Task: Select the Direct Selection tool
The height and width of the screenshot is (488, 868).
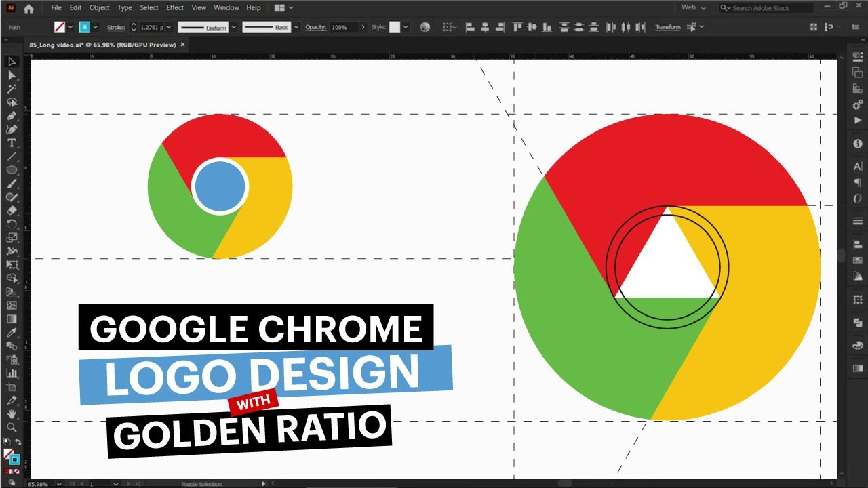Action: 12,75
